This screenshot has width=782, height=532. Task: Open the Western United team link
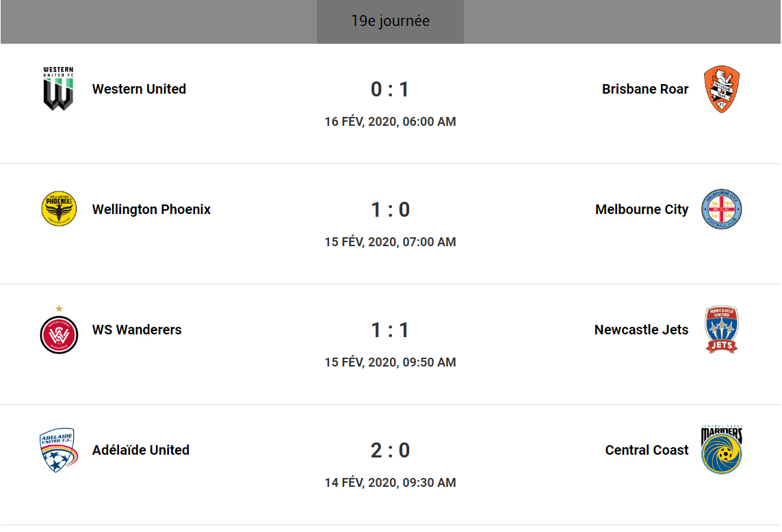coord(139,89)
